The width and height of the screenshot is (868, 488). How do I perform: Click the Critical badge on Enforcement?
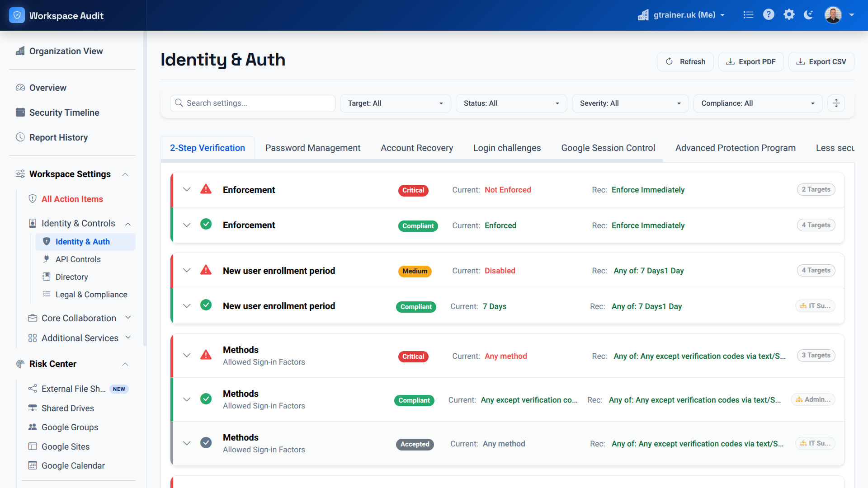[413, 190]
